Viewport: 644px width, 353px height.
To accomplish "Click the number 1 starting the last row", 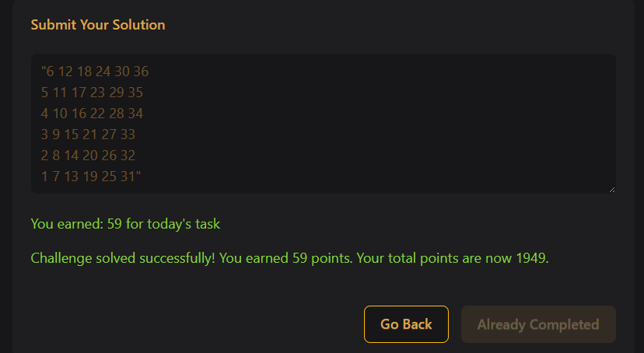I will pos(44,176).
